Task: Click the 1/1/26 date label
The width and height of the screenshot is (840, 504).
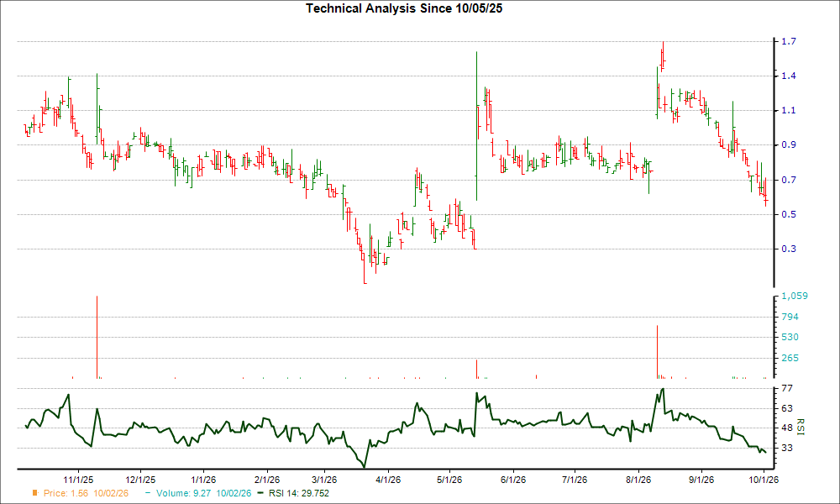Action: pos(203,480)
